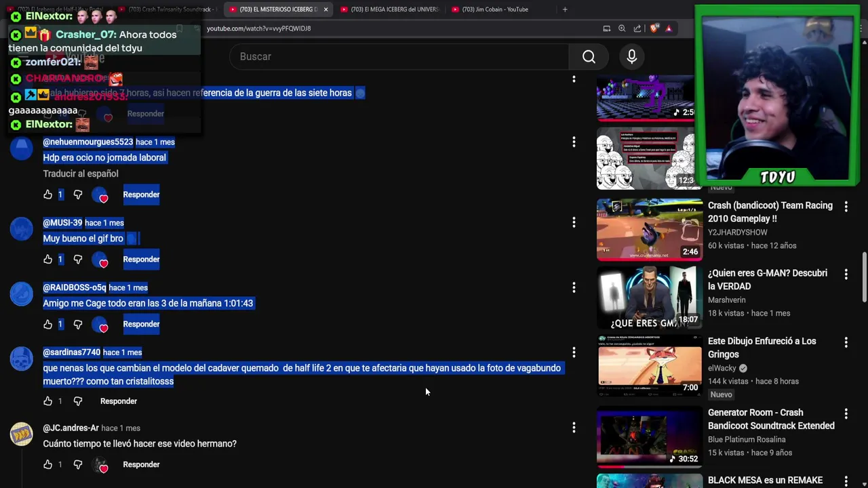
Task: Switch to Crash Twinsanity Soundtrack tab
Action: pos(167,9)
